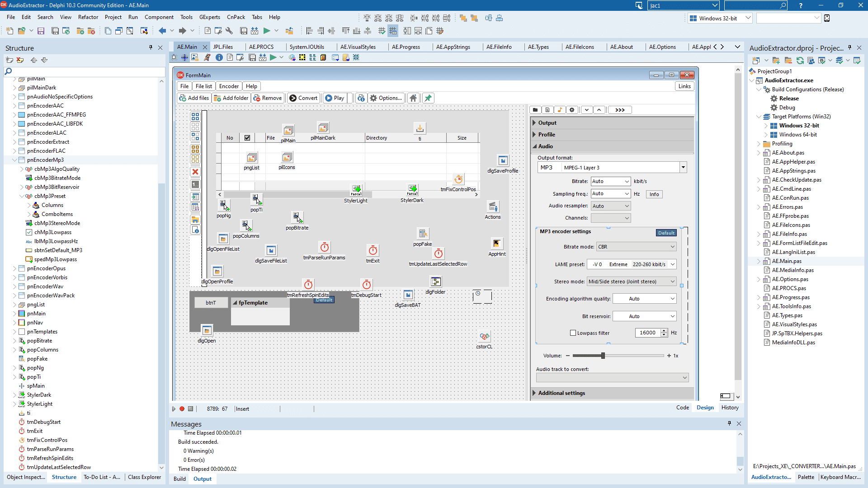Open the Stereo mode dropdown
868x488 pixels.
673,282
